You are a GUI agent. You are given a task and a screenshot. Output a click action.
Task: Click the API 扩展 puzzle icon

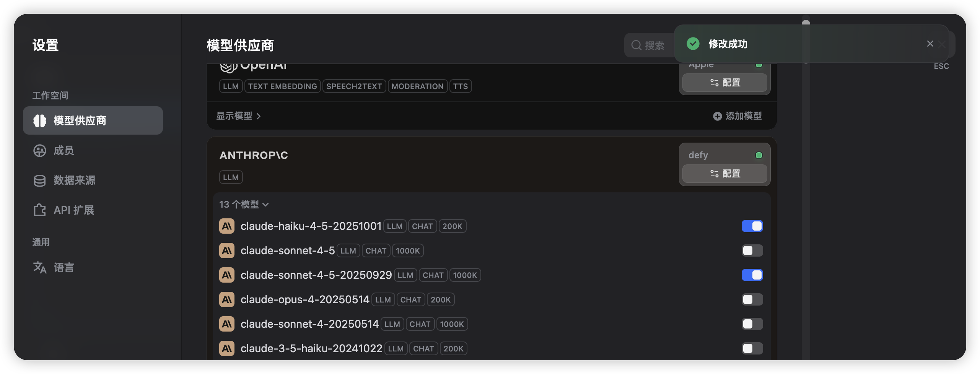(40, 210)
